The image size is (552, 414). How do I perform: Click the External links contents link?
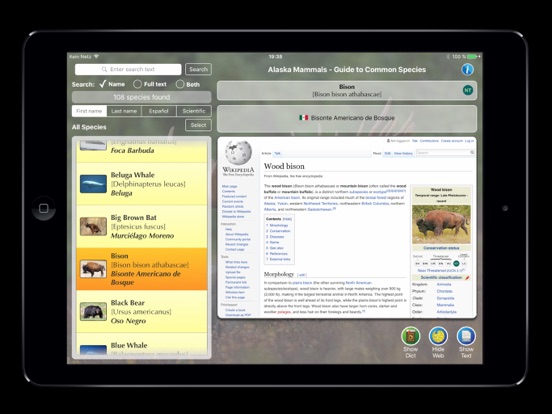coord(280,259)
